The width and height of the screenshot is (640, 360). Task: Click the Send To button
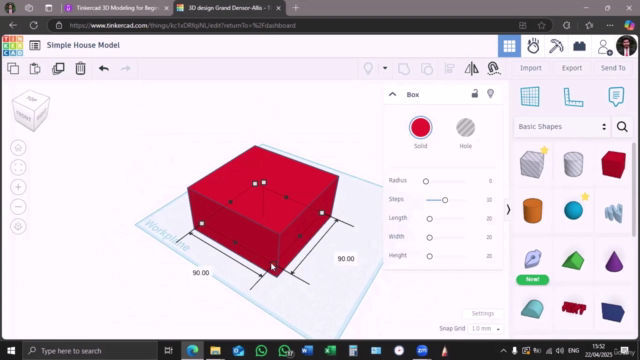(x=613, y=68)
